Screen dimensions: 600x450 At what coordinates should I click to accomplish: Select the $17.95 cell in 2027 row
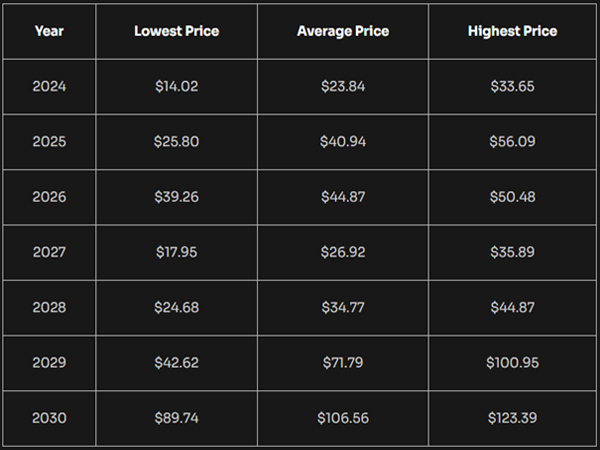(176, 252)
